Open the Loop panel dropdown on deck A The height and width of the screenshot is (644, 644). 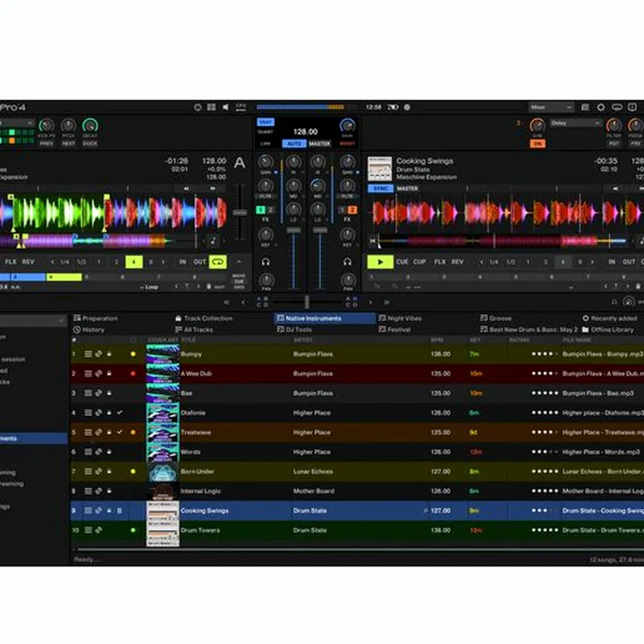(x=149, y=287)
